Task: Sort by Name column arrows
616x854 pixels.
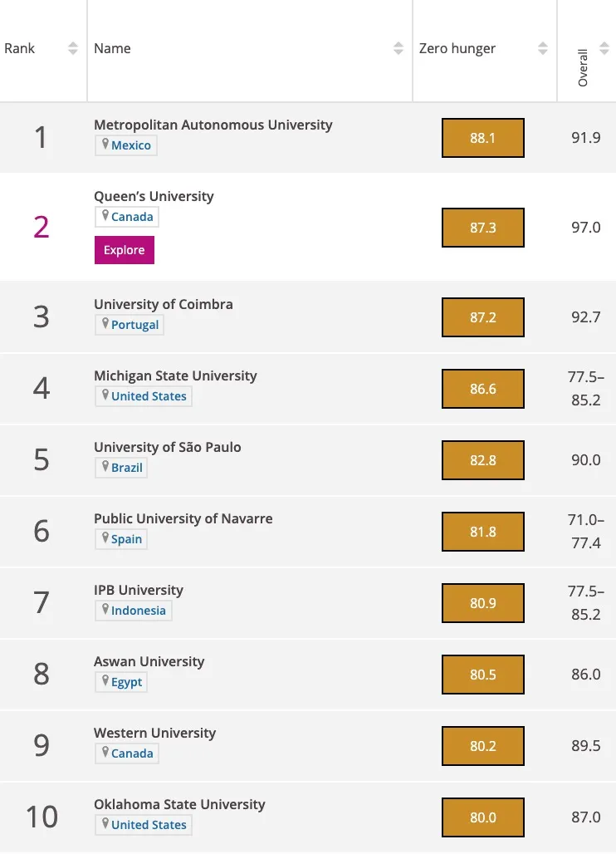Action: [398, 49]
